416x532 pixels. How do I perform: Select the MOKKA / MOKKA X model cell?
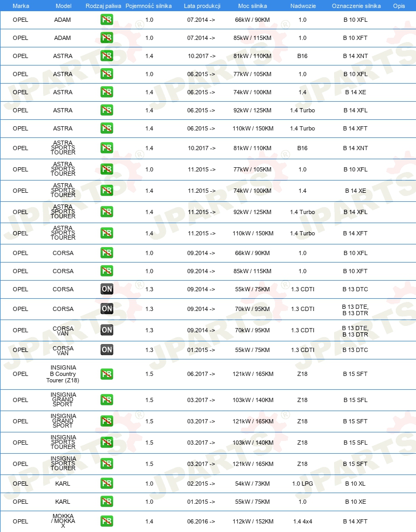(x=63, y=521)
